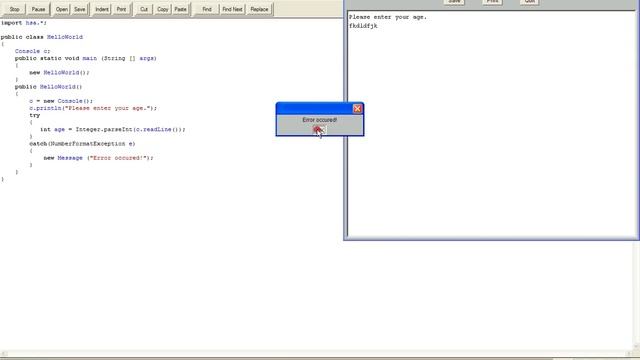Place cursor on 'import hsa.*;' line
640x360 pixels.
(x=24, y=23)
